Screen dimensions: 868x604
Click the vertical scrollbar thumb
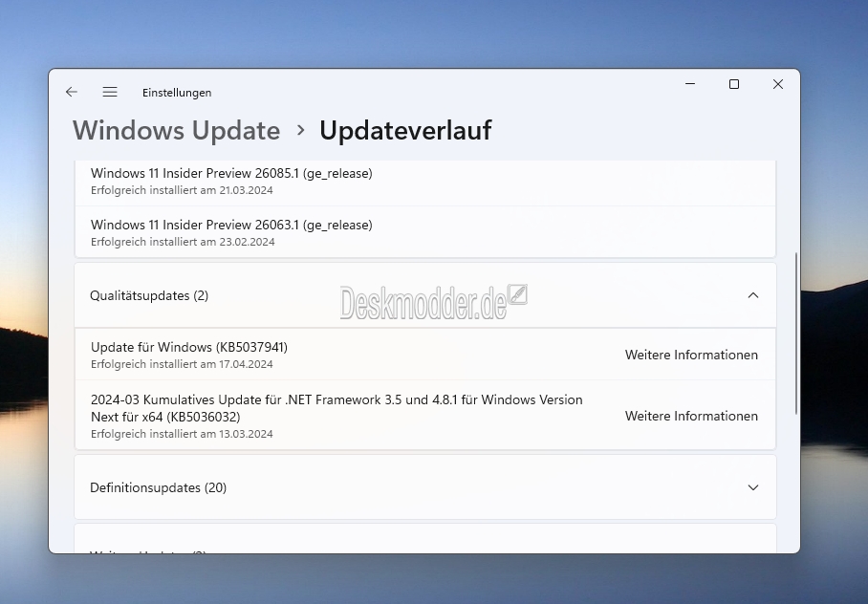tap(796, 333)
